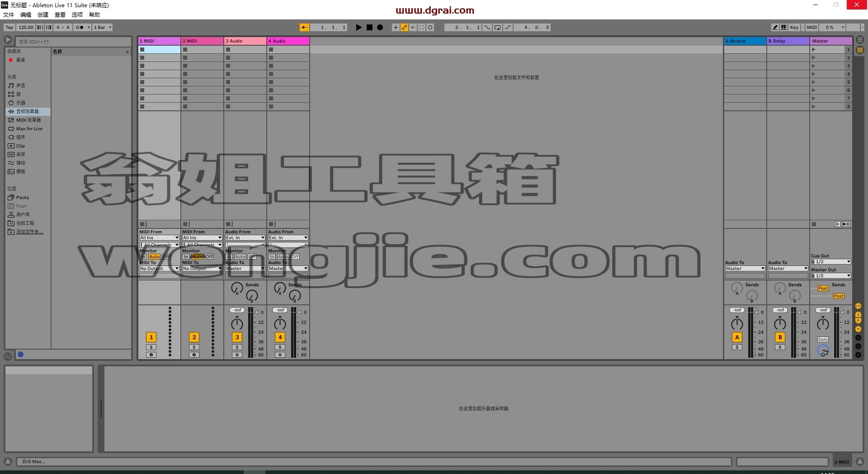Open the Master Out 1/2 dropdown

pos(831,275)
